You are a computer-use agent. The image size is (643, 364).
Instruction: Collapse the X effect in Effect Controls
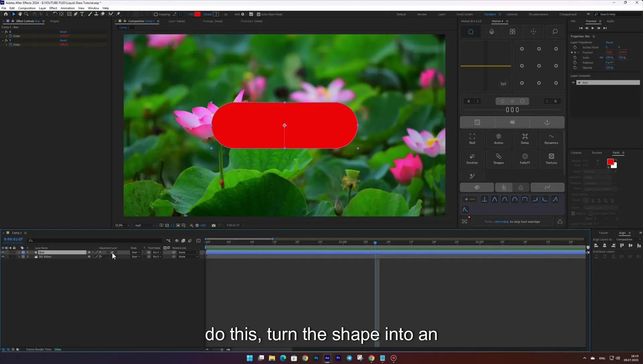click(3, 32)
